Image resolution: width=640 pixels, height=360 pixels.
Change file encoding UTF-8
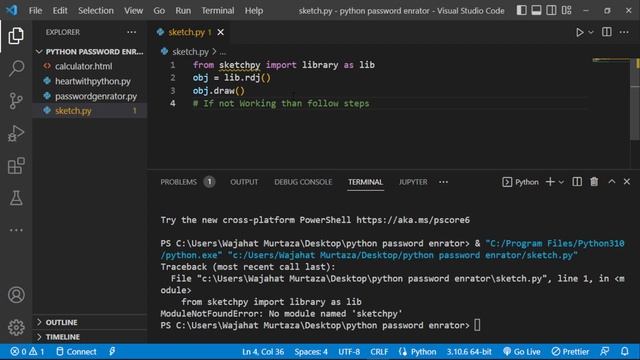[349, 352]
